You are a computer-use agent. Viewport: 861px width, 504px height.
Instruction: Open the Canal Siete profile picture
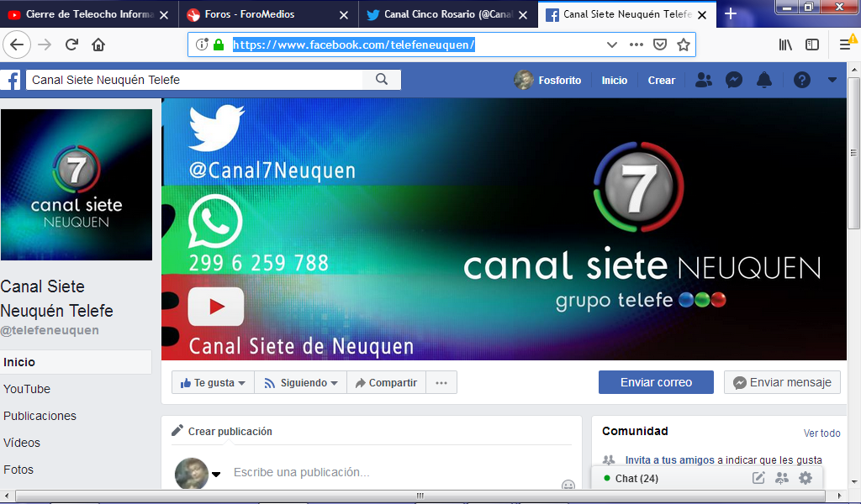click(x=77, y=185)
